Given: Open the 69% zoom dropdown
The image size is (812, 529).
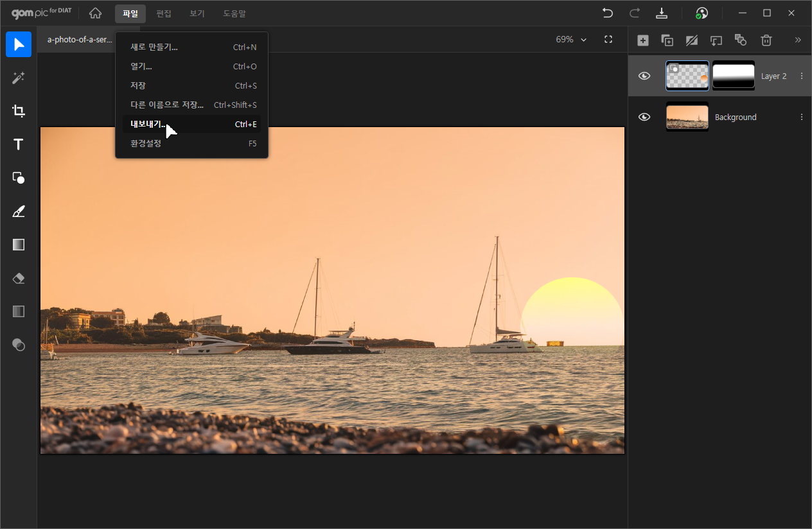Looking at the screenshot, I should (x=571, y=39).
